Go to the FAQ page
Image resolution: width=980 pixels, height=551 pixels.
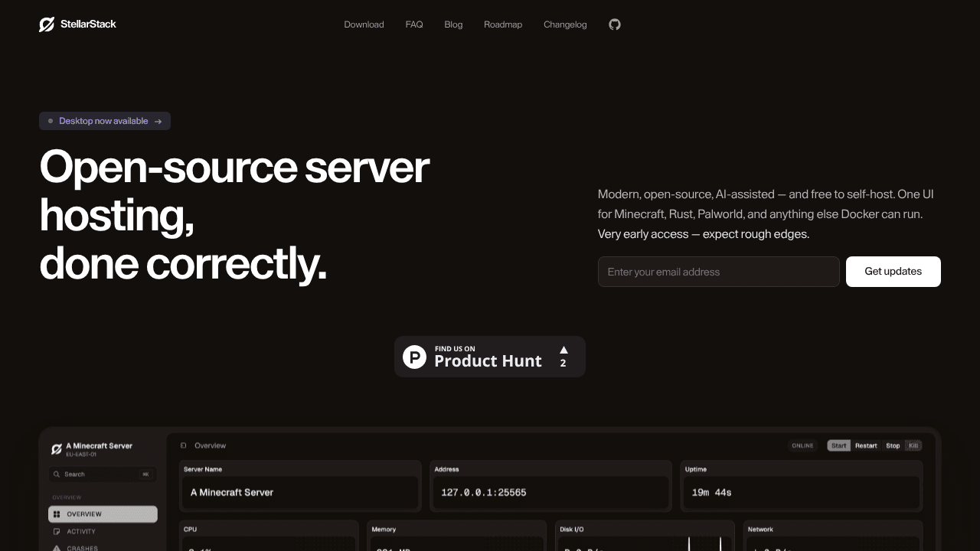click(414, 24)
